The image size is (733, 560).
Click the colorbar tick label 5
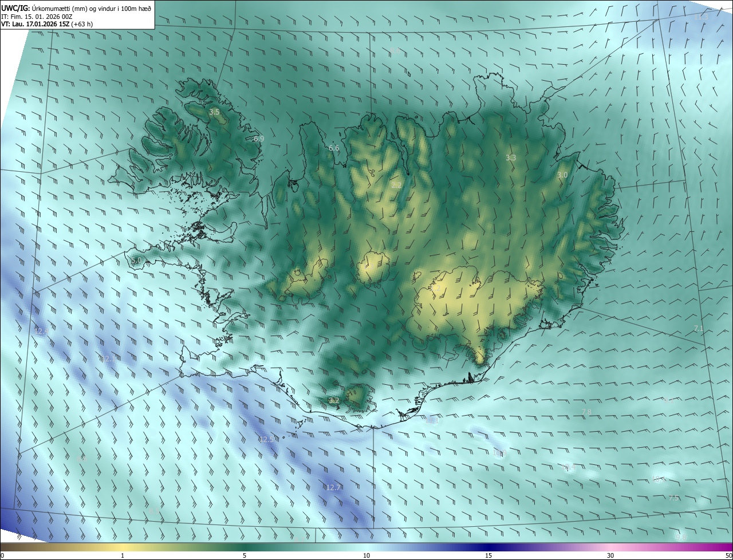coord(245,556)
